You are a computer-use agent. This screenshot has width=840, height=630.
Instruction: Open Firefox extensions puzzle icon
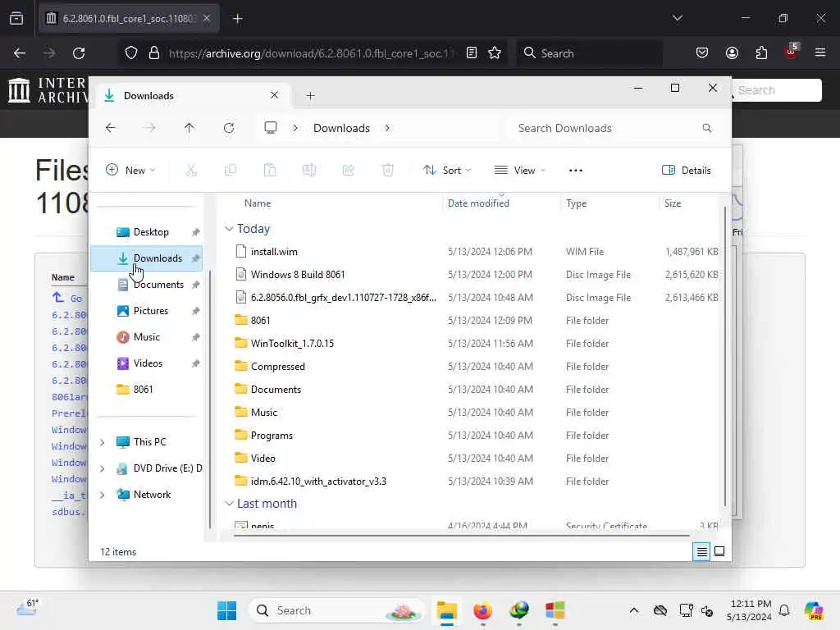point(761,53)
